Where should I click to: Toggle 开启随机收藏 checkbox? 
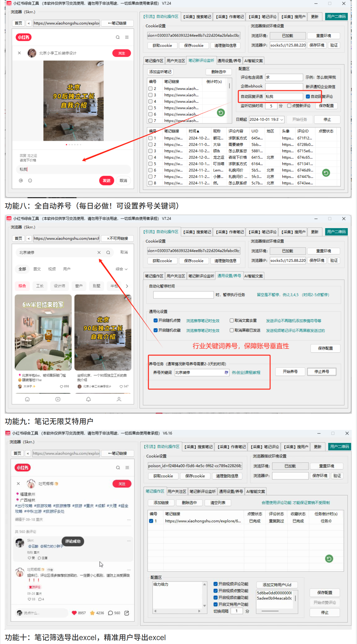[x=155, y=330]
